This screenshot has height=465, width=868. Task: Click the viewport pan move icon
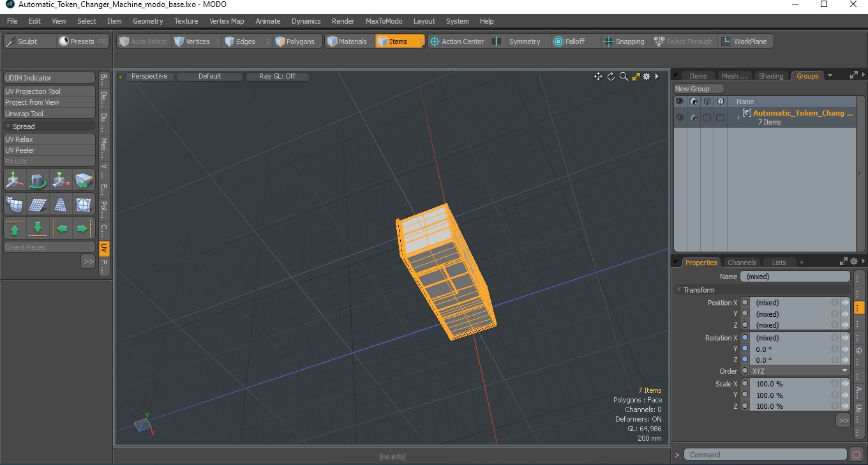598,77
